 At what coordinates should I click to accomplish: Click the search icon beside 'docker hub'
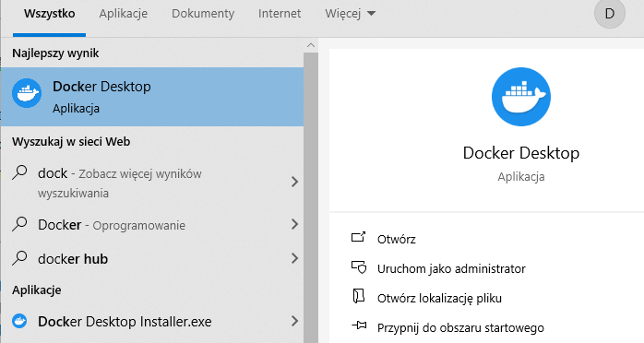19,258
